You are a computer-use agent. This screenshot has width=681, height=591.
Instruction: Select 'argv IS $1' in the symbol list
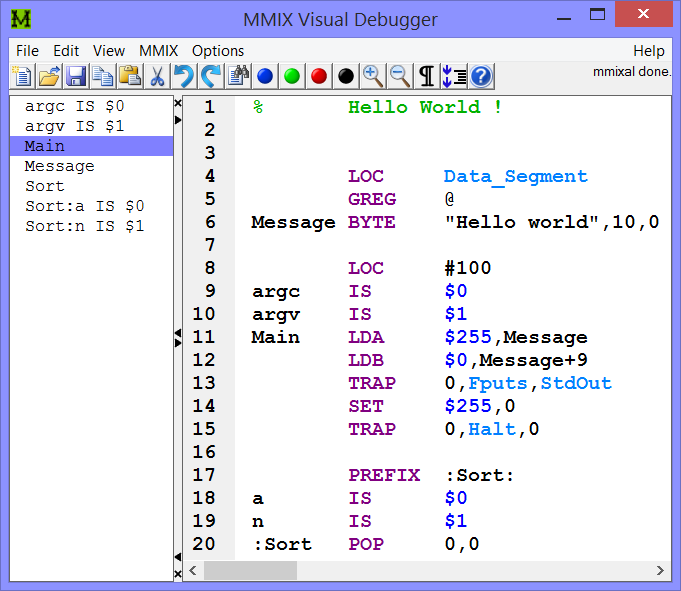91,126
